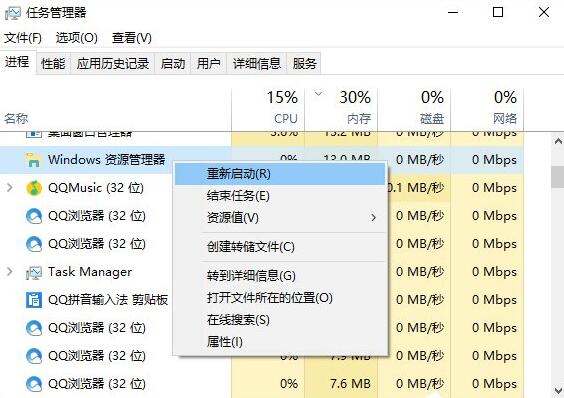Open the 文件(F) menu
564x398 pixels.
tap(23, 38)
